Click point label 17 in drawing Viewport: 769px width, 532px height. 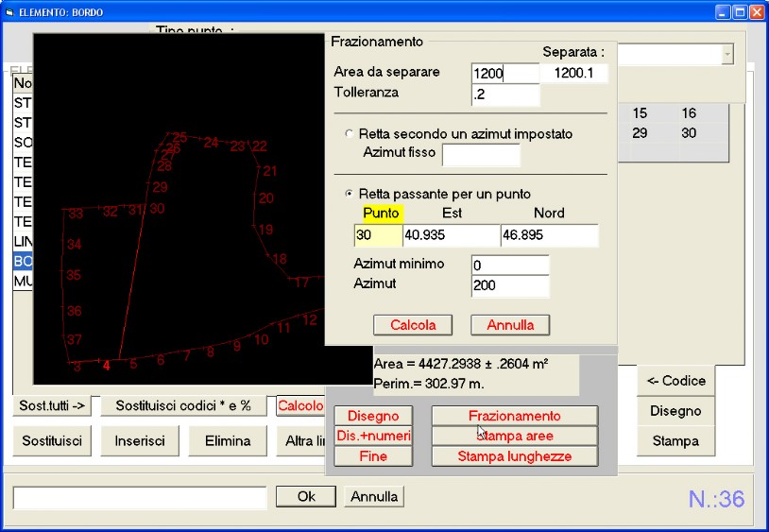coord(301,283)
